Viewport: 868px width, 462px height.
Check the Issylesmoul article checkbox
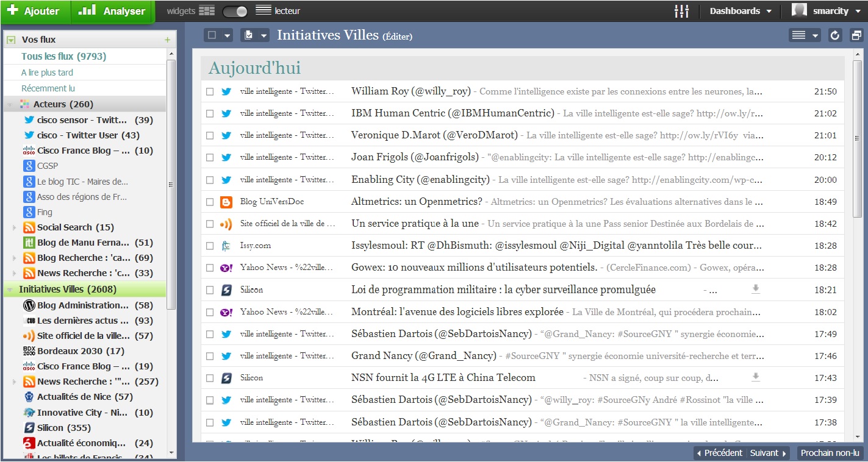point(210,246)
